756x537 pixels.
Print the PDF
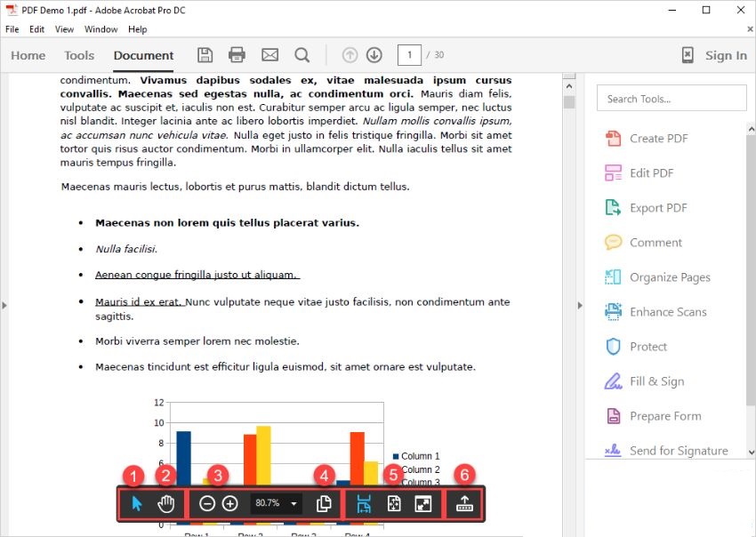coord(237,54)
